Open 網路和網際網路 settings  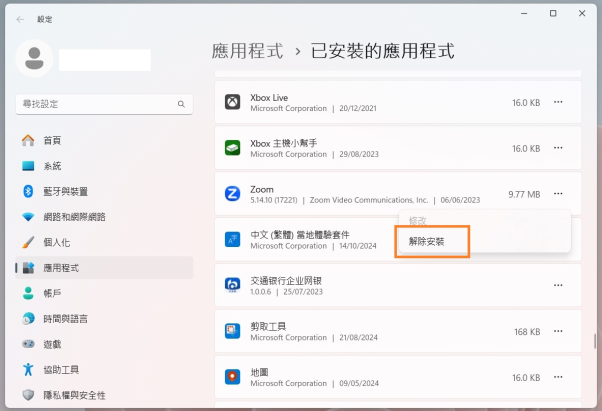tap(104, 217)
